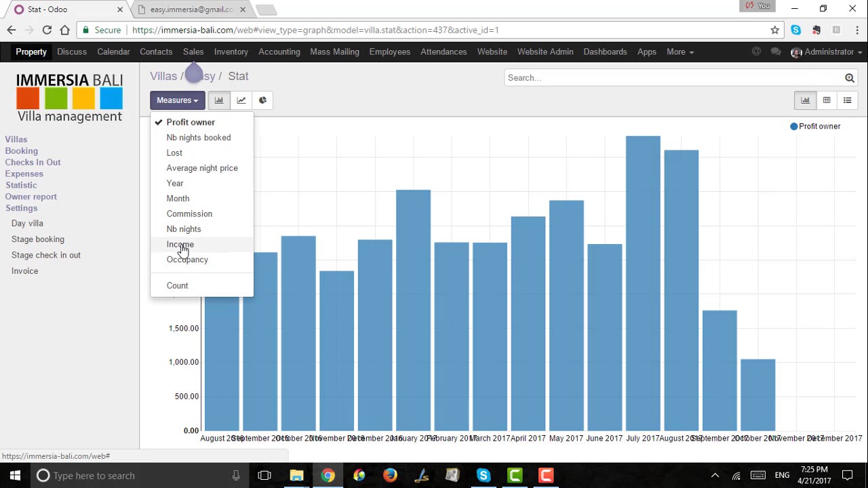Open the Chrome menu (three dots)
Screen dimensions: 868x488
click(857, 30)
